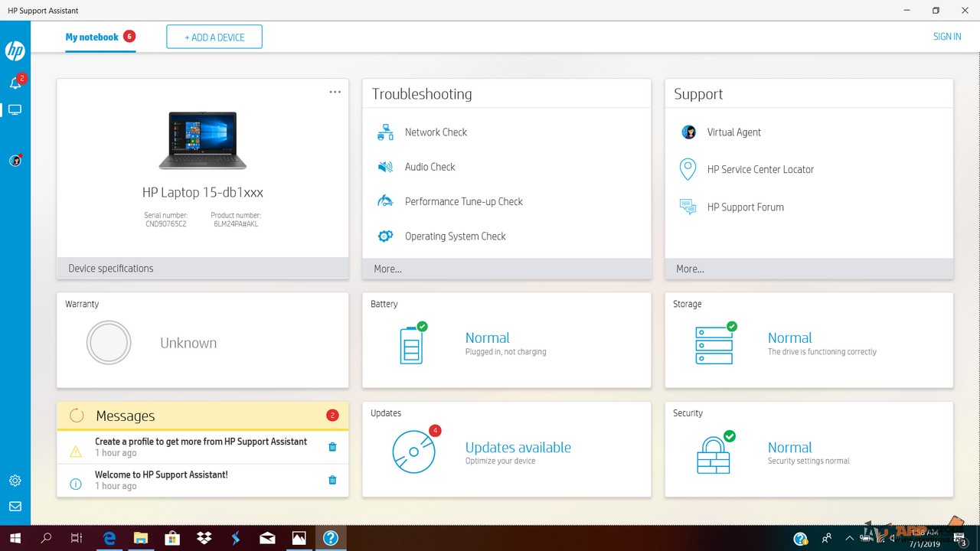Click the Battery status icon
Viewport: 980px width, 551px height.
click(x=413, y=344)
